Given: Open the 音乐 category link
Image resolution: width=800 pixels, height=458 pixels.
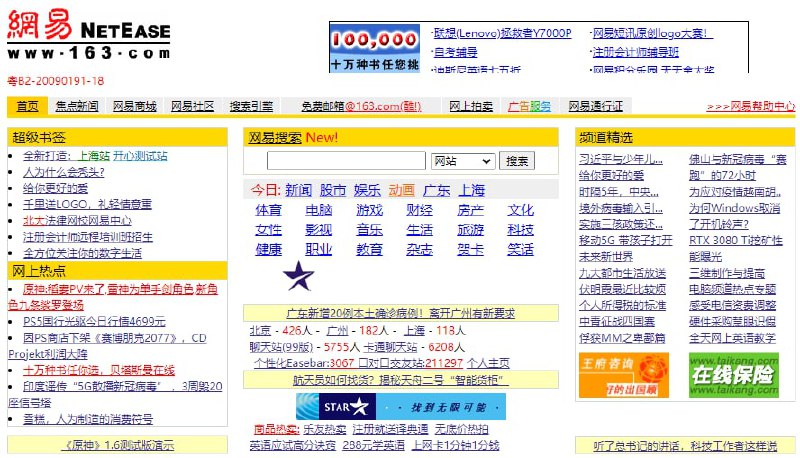Looking at the screenshot, I should [369, 230].
